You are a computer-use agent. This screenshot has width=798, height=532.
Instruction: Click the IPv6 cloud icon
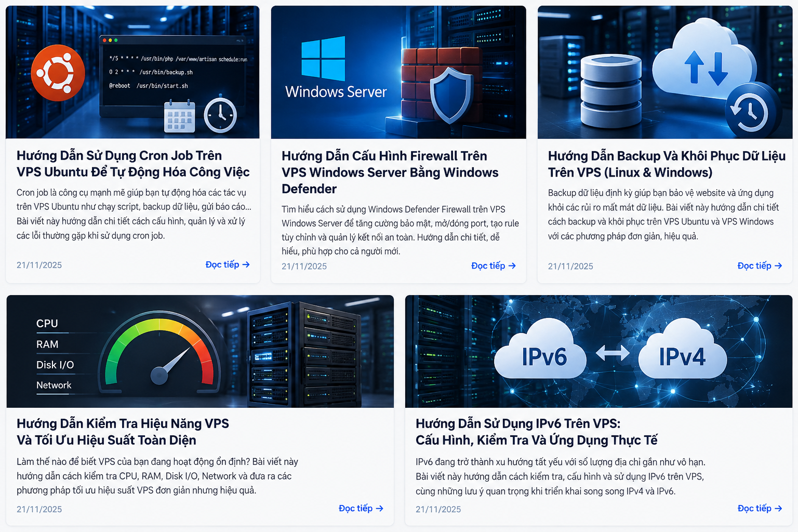pos(540,349)
